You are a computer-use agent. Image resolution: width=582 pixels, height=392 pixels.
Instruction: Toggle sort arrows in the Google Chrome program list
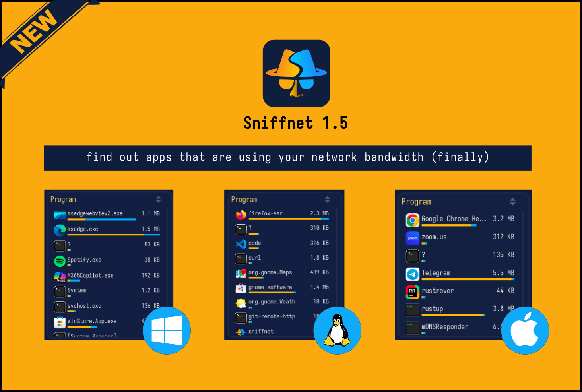(x=513, y=202)
